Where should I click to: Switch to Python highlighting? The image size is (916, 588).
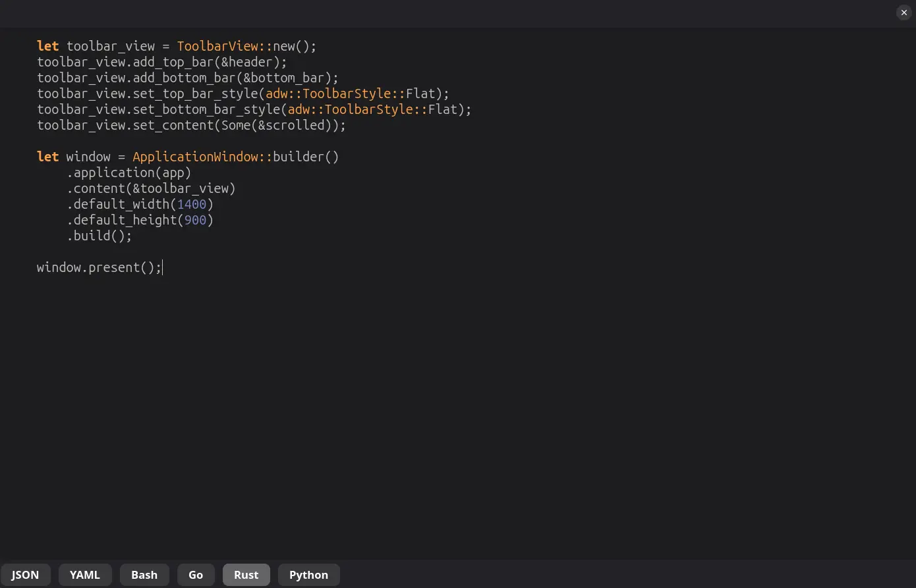coord(308,575)
